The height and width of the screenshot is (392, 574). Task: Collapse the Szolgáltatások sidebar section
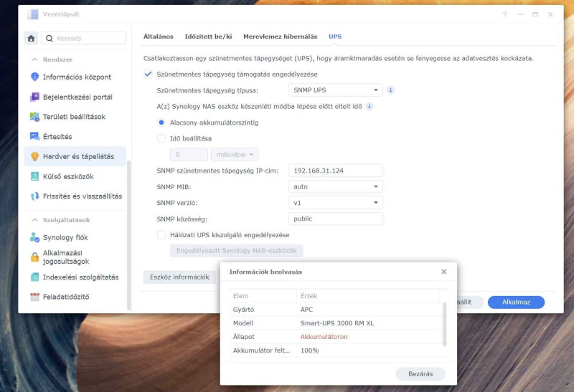(34, 220)
